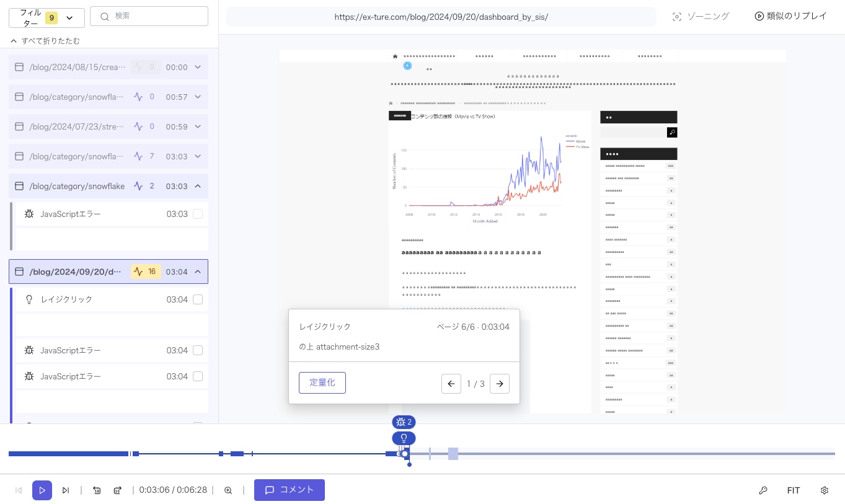Open the フィルター dropdown
This screenshot has height=504, width=845.
46,18
